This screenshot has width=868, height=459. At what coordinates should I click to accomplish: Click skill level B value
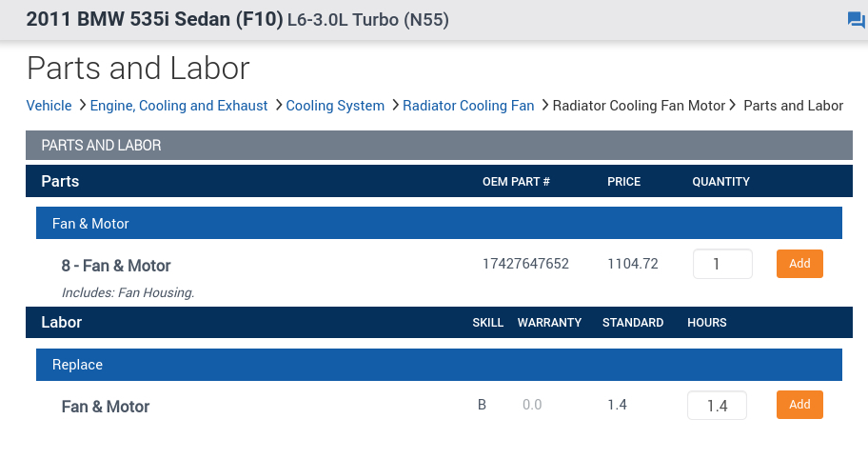(482, 405)
